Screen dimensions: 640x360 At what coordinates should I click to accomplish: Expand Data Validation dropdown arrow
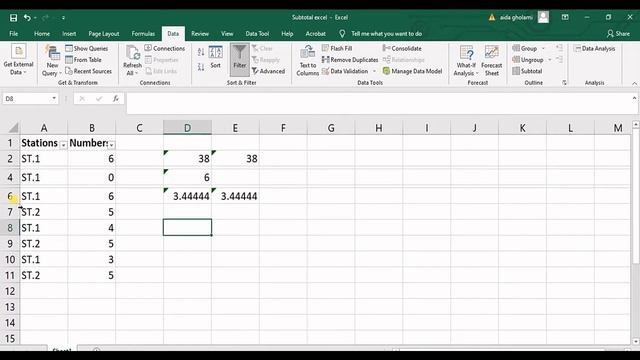pos(374,71)
